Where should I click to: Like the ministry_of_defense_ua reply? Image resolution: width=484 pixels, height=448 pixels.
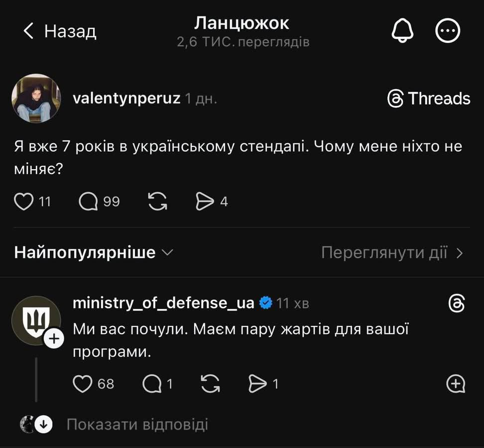pos(83,384)
